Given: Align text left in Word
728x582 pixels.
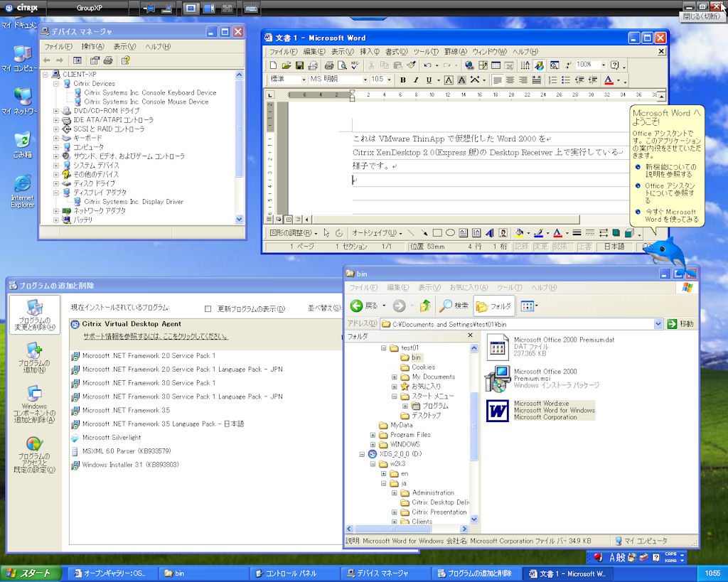Looking at the screenshot, I should 497,80.
